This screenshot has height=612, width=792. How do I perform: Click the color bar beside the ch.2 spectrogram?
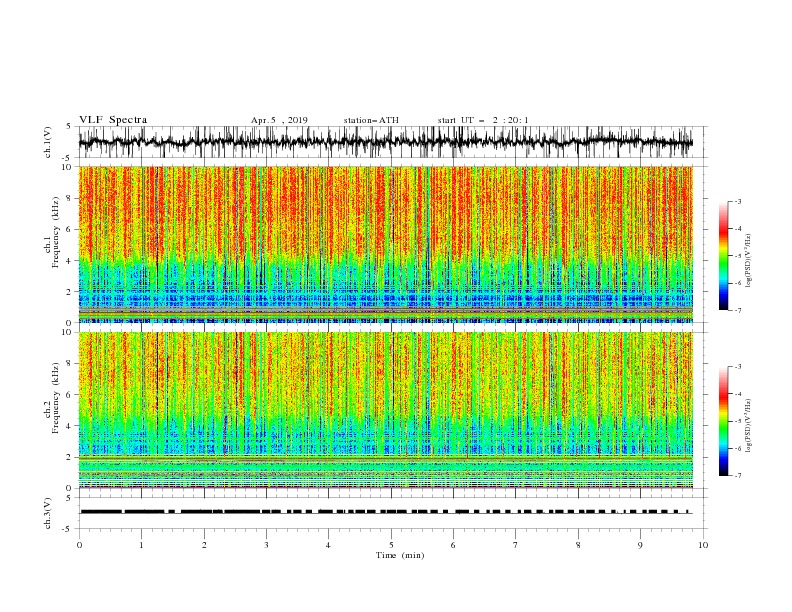(x=723, y=421)
